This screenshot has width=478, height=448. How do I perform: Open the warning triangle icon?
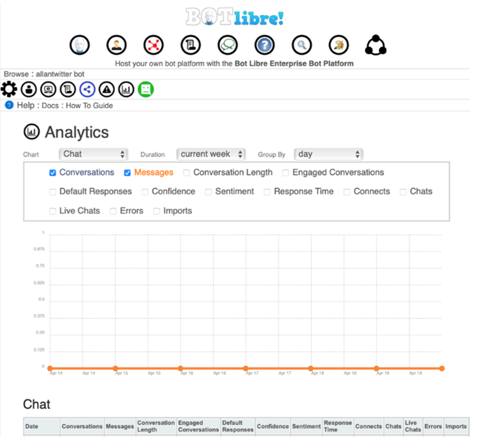(x=107, y=90)
